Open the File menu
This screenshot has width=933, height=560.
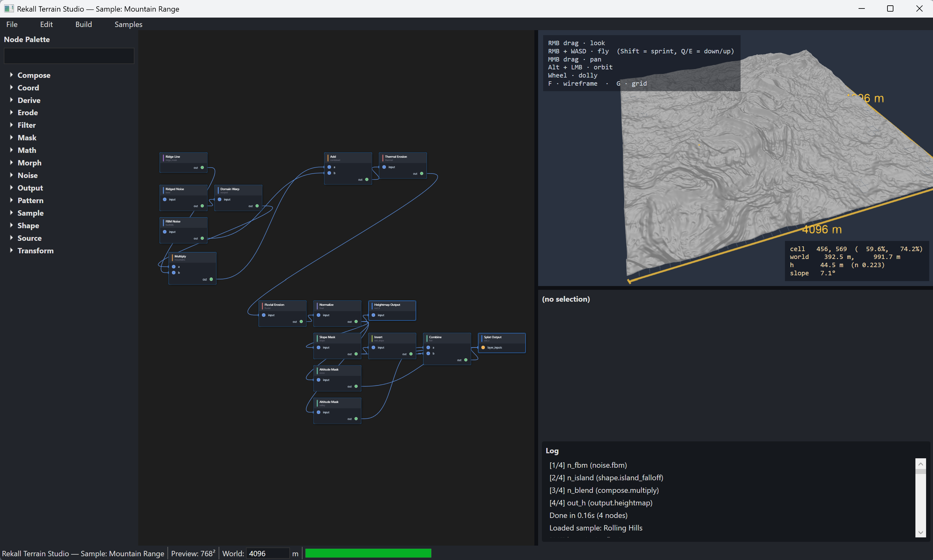coord(12,24)
